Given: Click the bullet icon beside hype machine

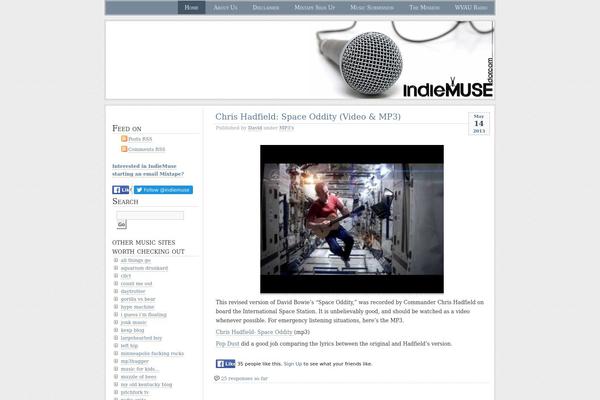Looking at the screenshot, I should pyautogui.click(x=116, y=307).
